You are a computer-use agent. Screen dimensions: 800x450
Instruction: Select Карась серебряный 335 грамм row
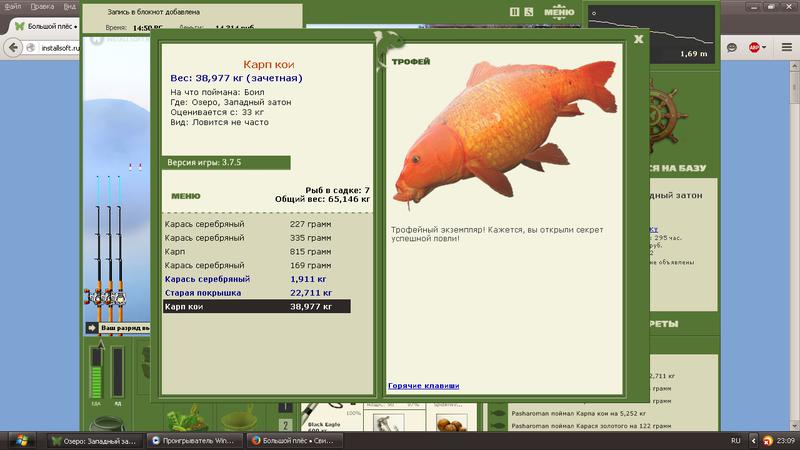(257, 238)
